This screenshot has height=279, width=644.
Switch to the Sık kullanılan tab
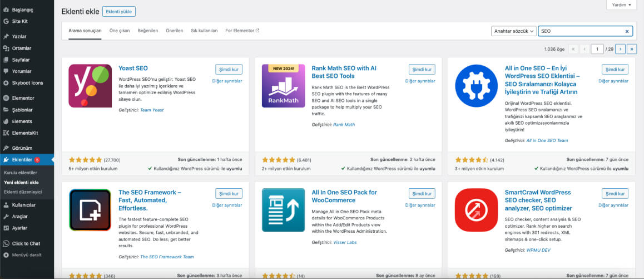point(204,31)
